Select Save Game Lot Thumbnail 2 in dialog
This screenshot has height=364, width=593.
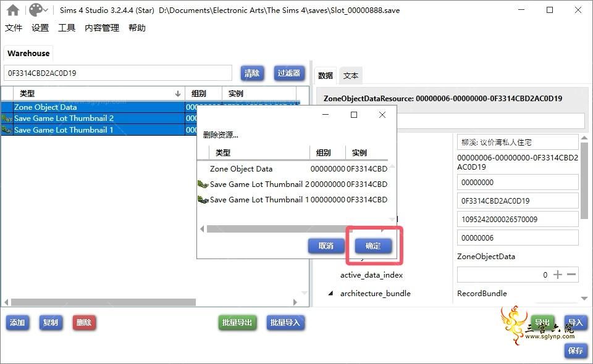point(293,184)
